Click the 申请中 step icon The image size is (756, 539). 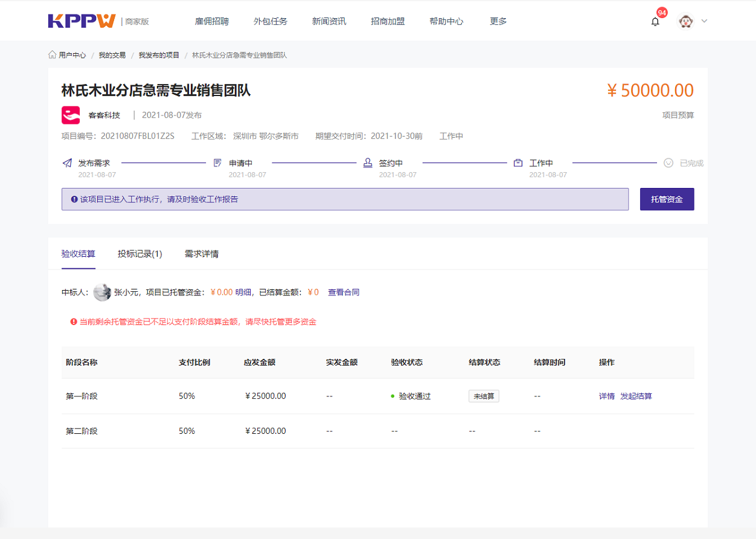coord(217,163)
